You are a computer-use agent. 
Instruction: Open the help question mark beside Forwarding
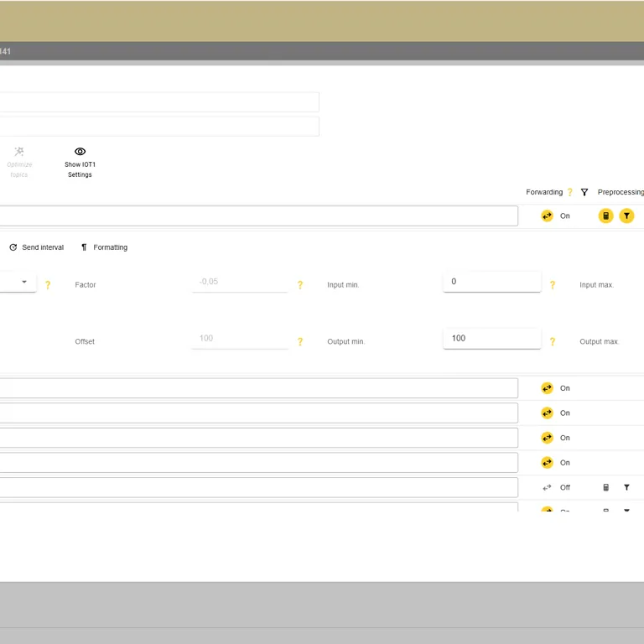click(x=569, y=192)
